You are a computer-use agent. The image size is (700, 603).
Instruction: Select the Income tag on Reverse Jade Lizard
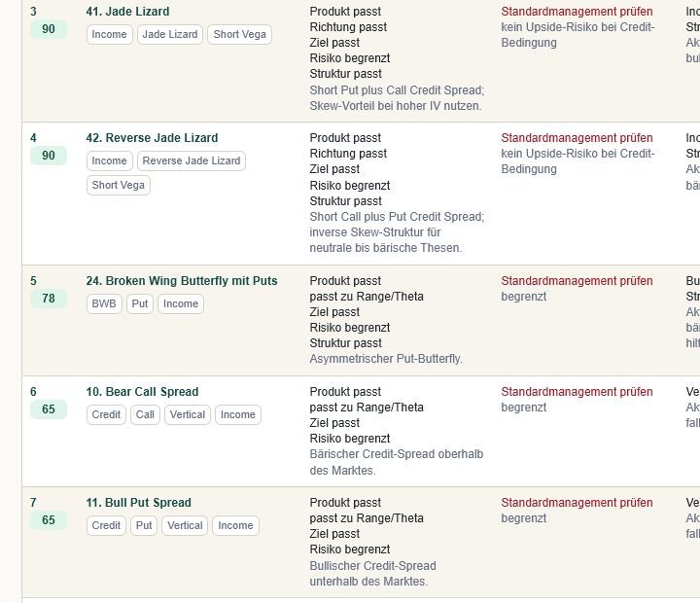[x=109, y=160]
